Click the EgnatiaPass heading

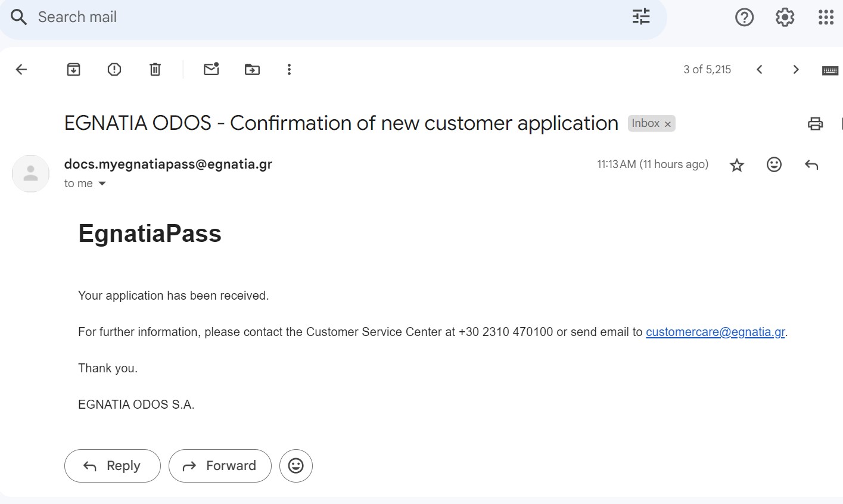[x=150, y=234]
